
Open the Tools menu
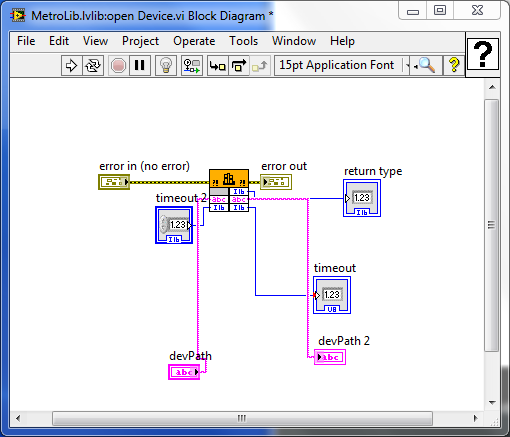click(x=244, y=41)
